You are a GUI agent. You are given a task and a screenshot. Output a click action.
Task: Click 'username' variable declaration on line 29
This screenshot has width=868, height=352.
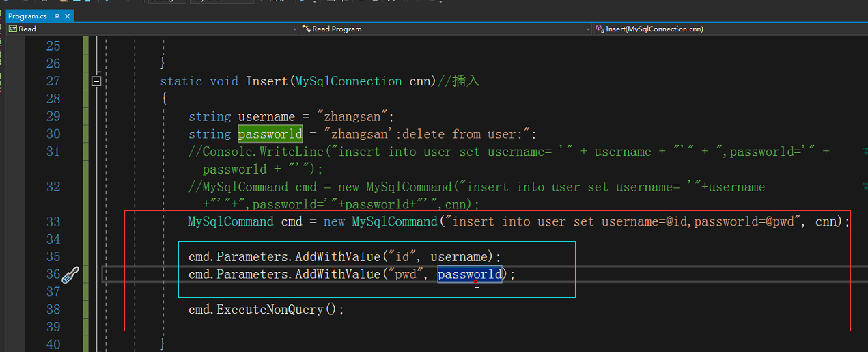(x=266, y=116)
